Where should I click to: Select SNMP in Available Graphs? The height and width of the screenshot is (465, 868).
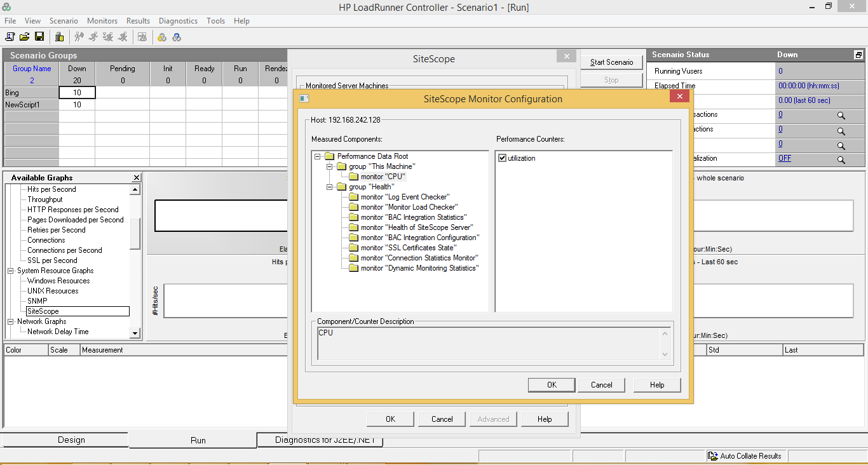(37, 301)
